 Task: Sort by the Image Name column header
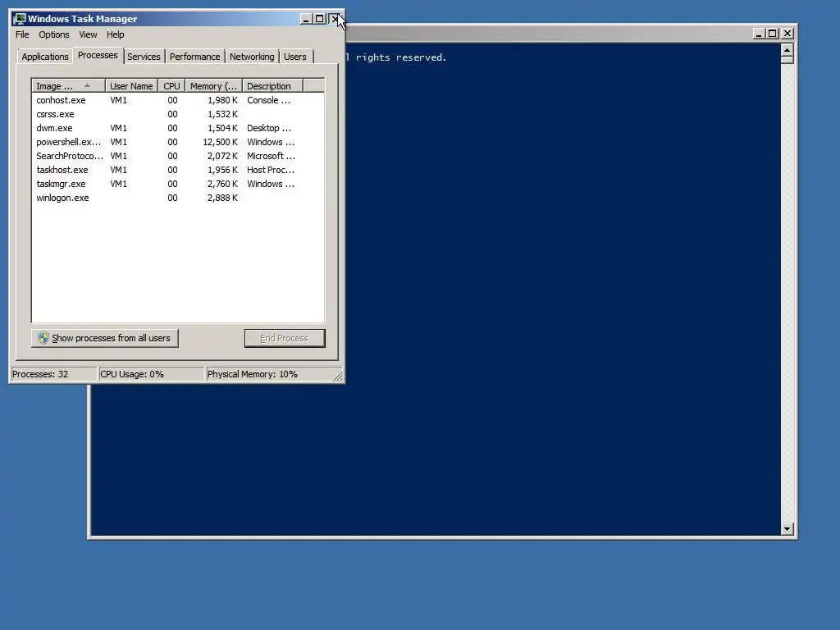coord(68,86)
